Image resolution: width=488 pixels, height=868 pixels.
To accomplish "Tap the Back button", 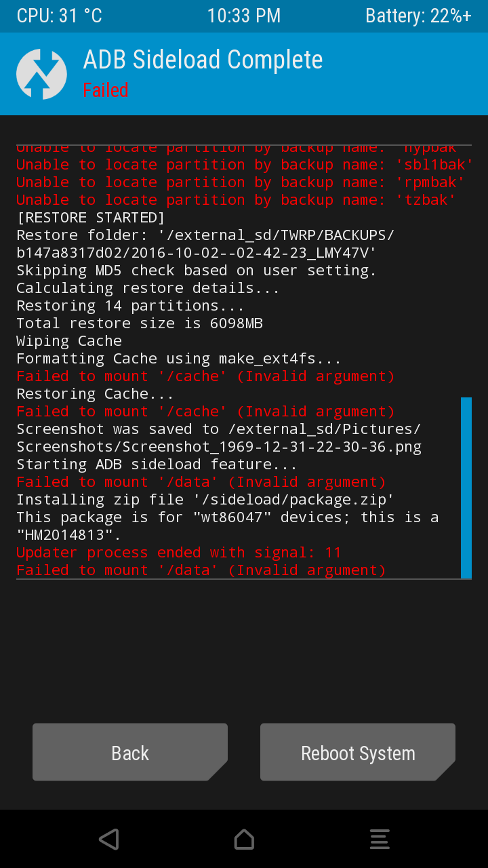I will click(130, 753).
